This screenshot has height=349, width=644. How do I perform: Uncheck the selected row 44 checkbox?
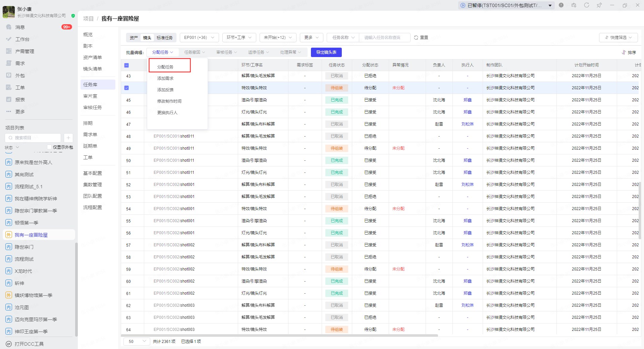(x=126, y=88)
